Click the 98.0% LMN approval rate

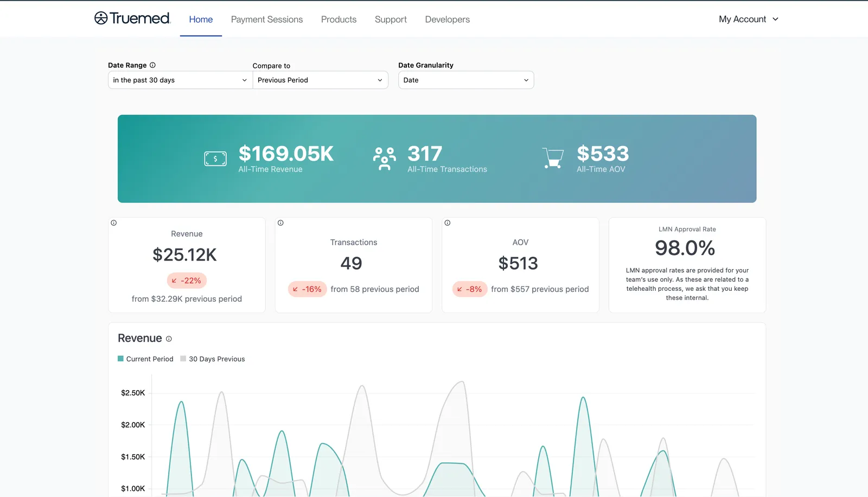click(x=685, y=248)
